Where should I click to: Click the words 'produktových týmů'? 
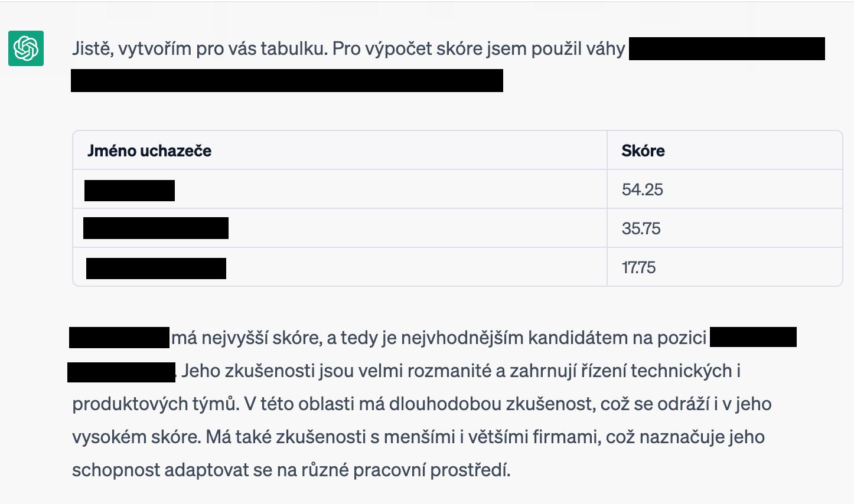coord(156,404)
